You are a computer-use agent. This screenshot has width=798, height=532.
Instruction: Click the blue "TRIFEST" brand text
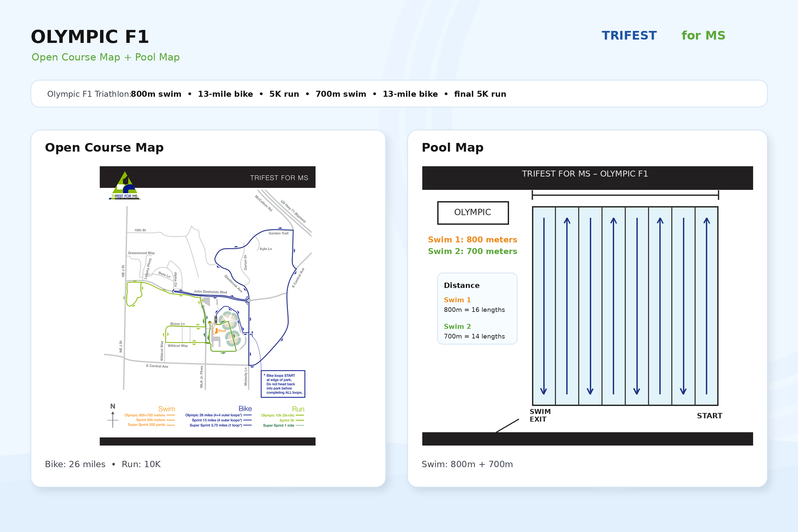click(x=629, y=36)
